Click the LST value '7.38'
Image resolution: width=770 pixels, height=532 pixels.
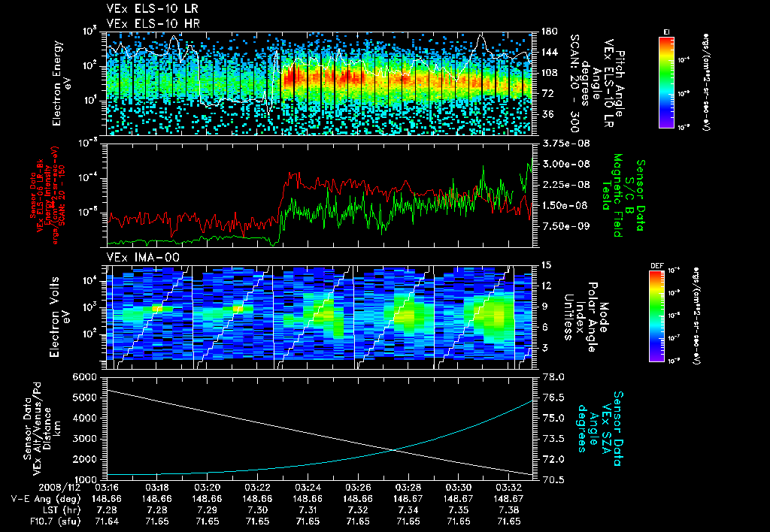coord(508,510)
